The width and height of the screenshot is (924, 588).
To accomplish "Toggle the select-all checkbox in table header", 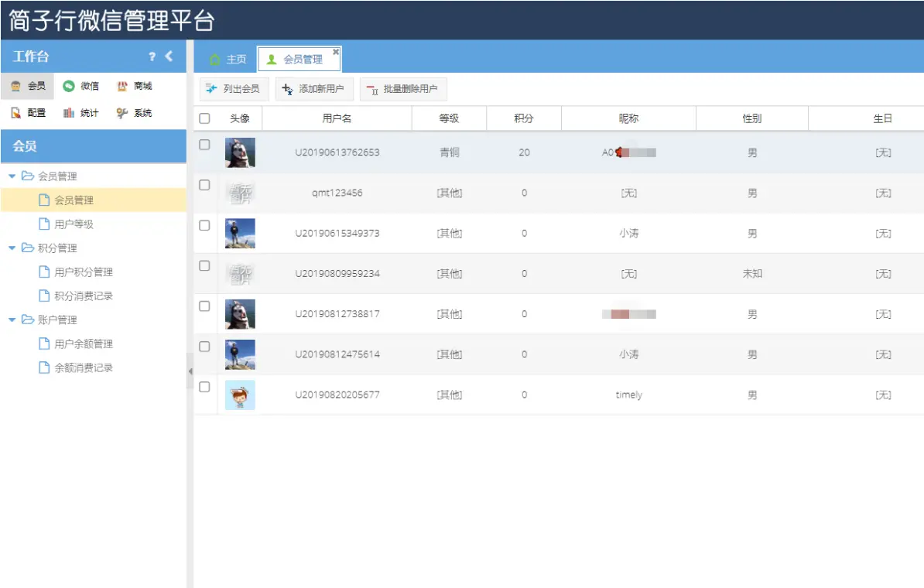I will [204, 118].
